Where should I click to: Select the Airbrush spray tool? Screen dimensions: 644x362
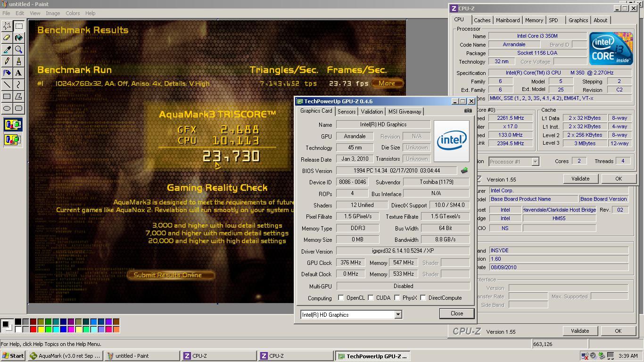tap(7, 73)
